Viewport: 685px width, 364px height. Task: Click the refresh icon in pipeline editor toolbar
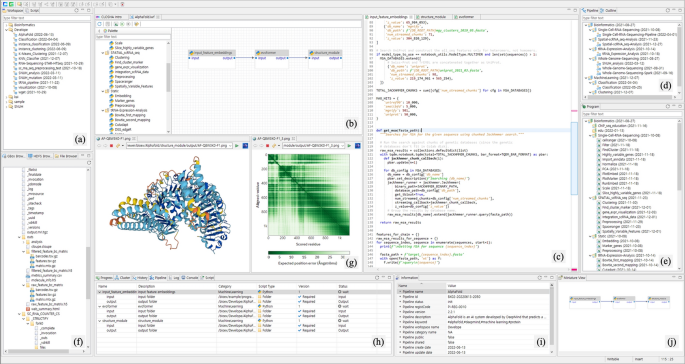click(x=100, y=24)
